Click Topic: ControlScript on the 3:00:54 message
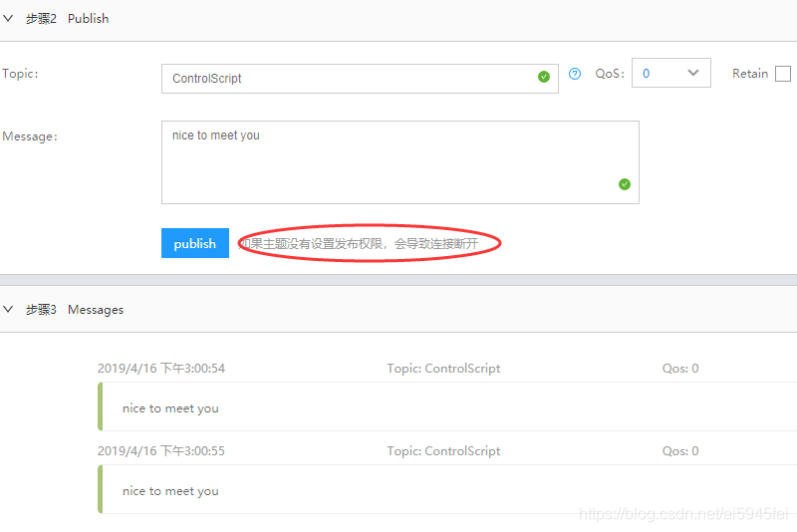Screen dimensions: 797x532 [443, 369]
